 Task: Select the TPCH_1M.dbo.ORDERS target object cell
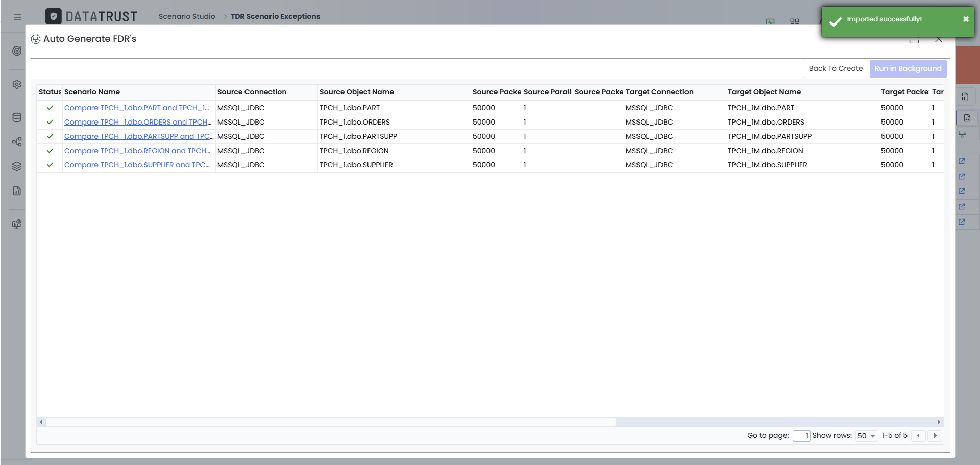tap(802, 122)
